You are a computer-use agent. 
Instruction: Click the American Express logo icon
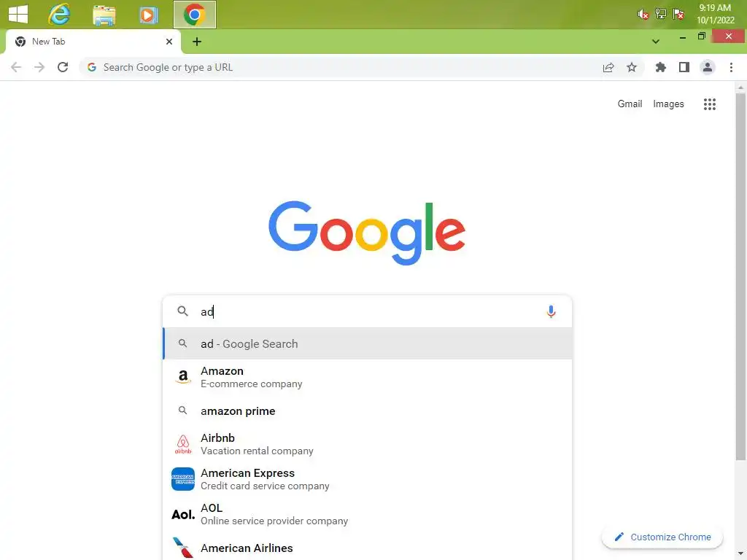click(x=183, y=479)
